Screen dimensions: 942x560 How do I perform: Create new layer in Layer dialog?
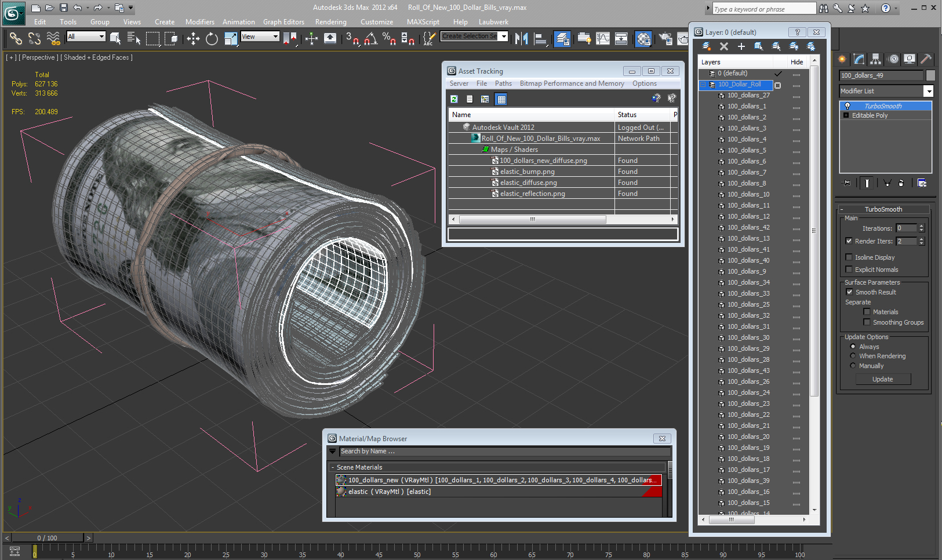(707, 46)
